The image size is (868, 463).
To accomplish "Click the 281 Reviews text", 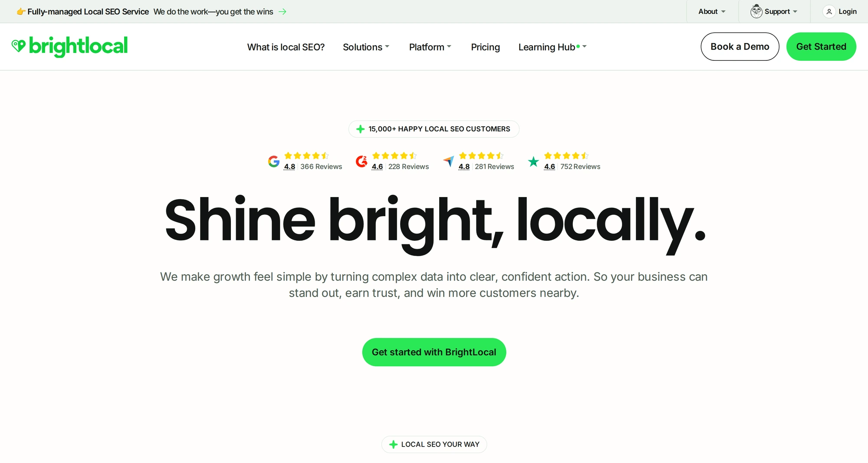I will tap(494, 167).
